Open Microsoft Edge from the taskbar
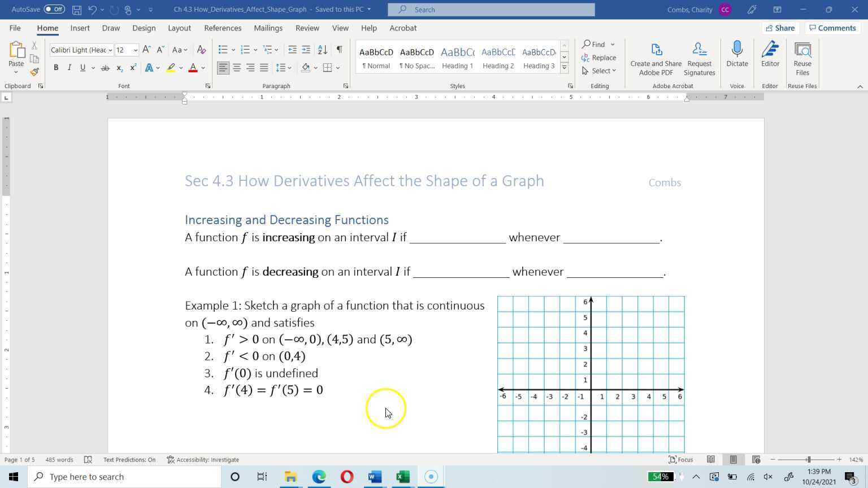 click(319, 477)
